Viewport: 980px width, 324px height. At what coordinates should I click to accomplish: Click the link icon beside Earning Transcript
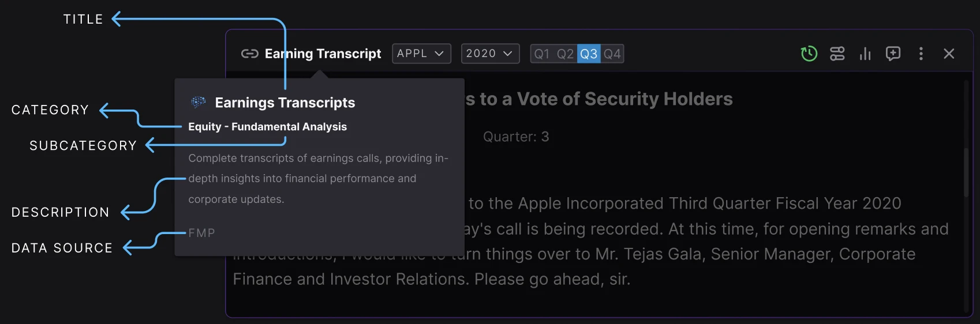coord(249,54)
